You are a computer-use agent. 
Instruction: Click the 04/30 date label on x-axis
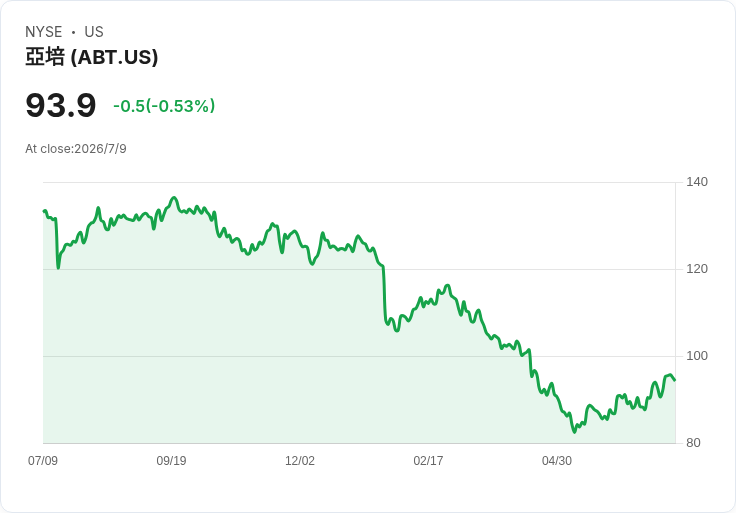557,461
